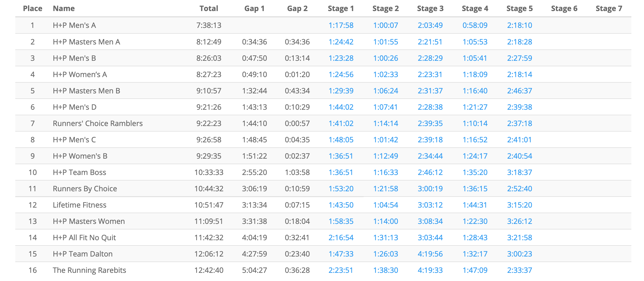
Task: Click Lifetime Fitness Stage 2 time 1:04:54
Action: [x=385, y=205]
